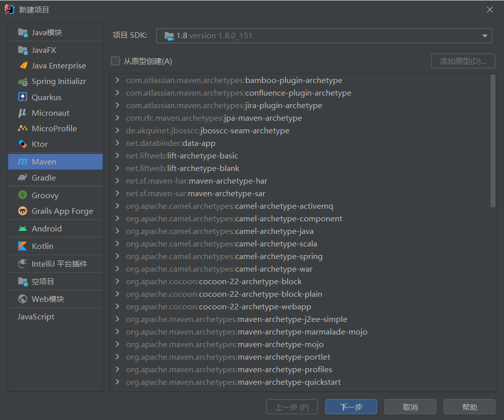The width and height of the screenshot is (504, 420).
Task: Open the 项目 SDK dropdown
Action: point(324,36)
